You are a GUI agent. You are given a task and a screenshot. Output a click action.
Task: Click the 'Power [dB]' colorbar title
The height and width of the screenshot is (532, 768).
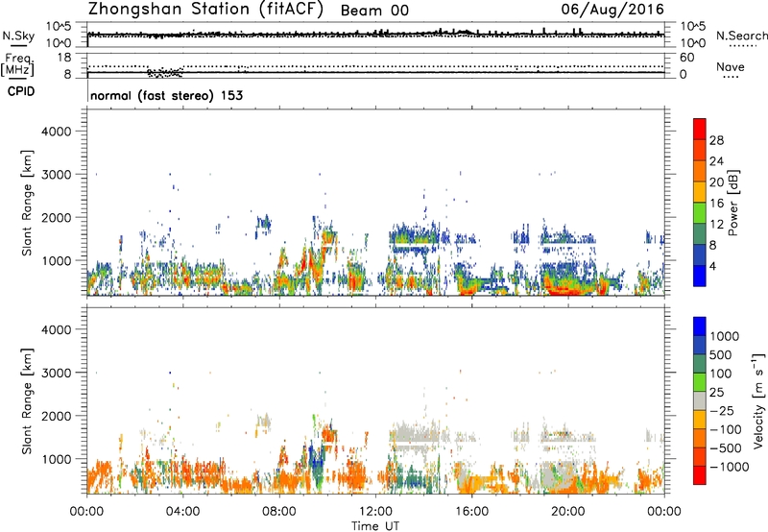[x=732, y=203]
